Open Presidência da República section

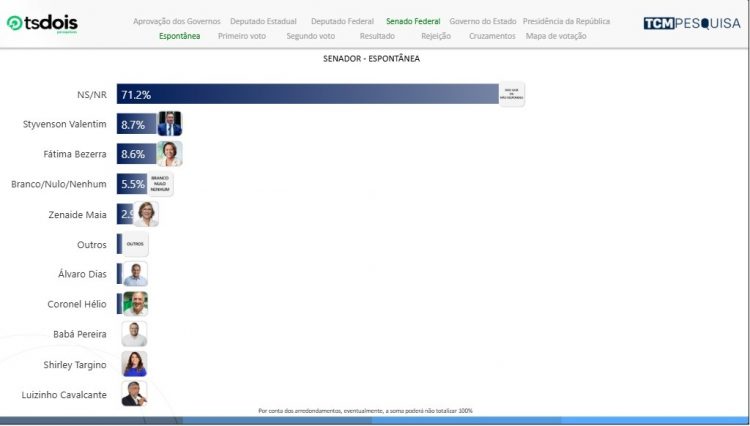tap(568, 21)
